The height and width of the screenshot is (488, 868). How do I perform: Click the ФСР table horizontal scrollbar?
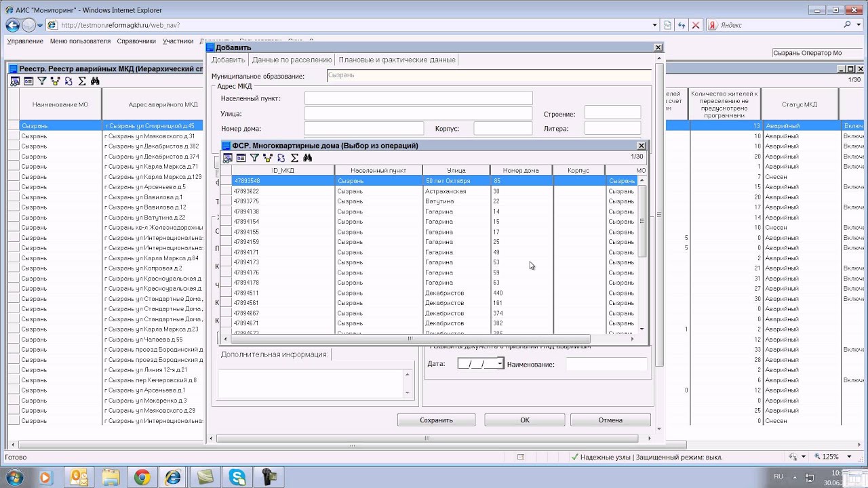pos(410,338)
